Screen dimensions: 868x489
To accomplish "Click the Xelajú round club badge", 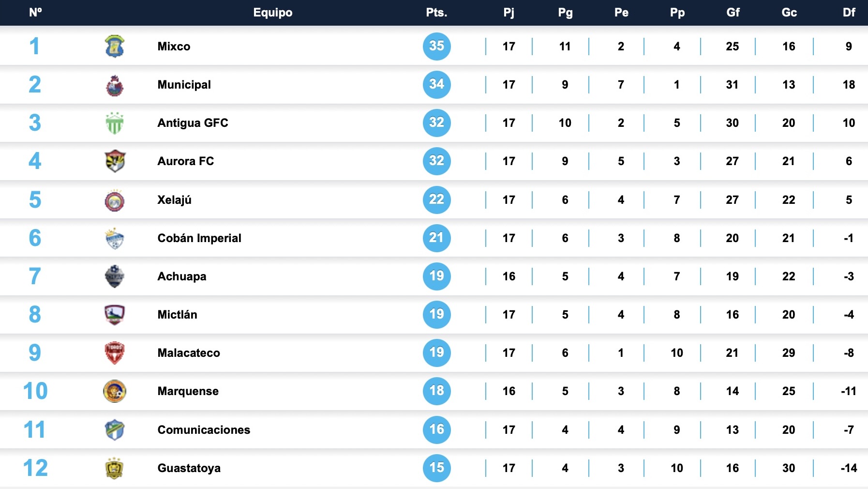I will pos(115,200).
